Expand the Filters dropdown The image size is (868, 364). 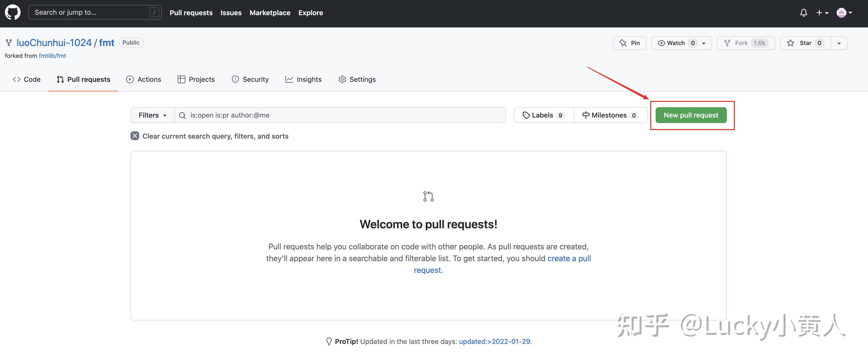152,116
